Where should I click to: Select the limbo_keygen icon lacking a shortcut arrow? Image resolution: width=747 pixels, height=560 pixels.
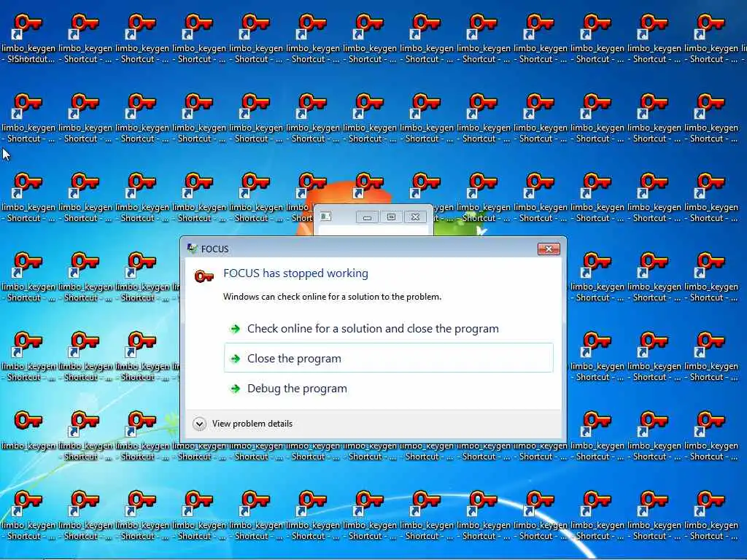pos(28,430)
